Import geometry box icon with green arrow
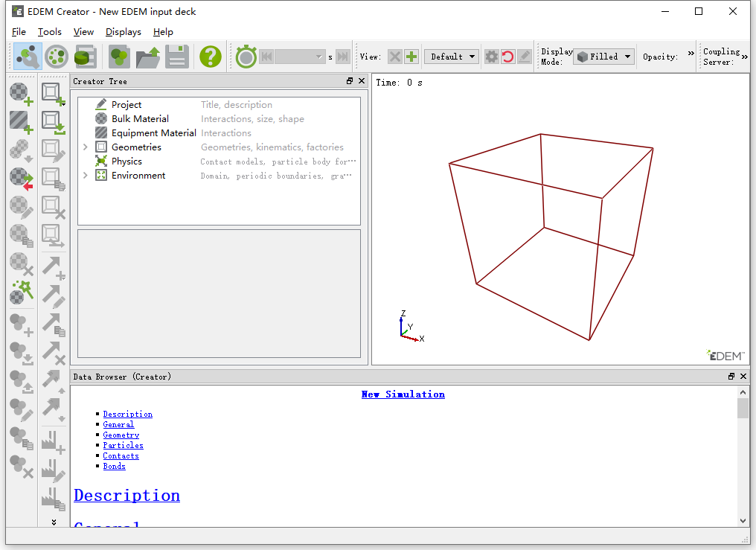This screenshot has height=550, width=756. (53, 122)
